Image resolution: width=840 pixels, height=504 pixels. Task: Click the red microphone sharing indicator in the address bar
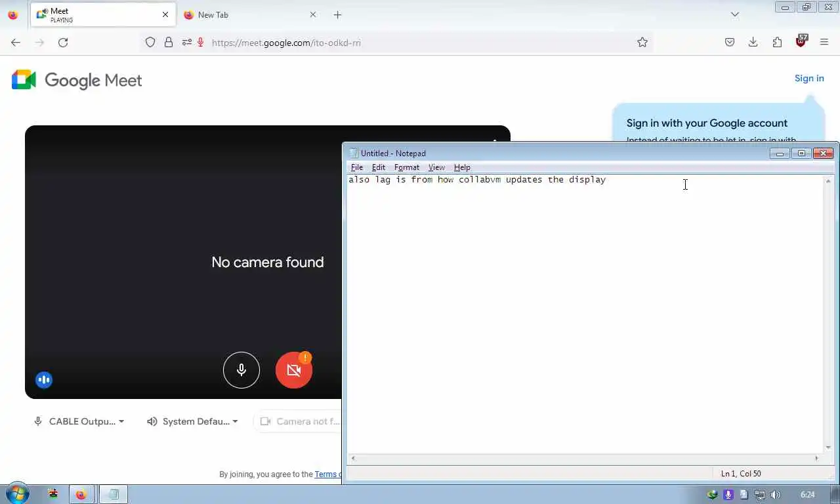pyautogui.click(x=200, y=42)
